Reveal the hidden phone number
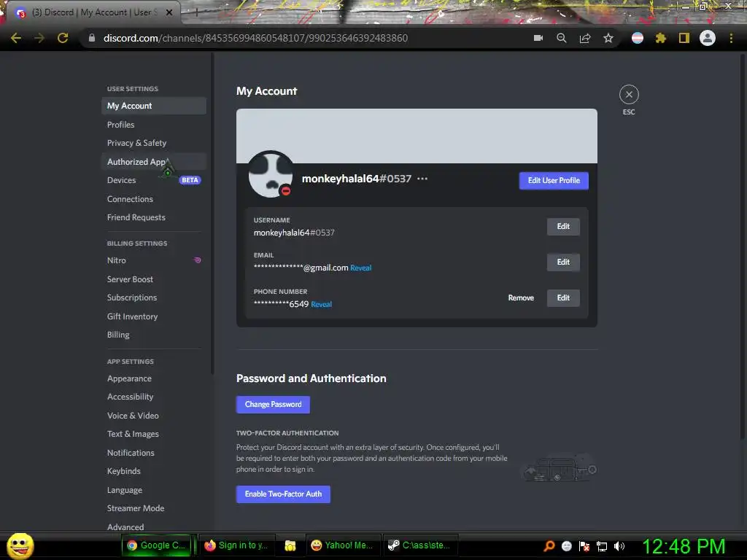Viewport: 747px width, 560px height. click(321, 304)
